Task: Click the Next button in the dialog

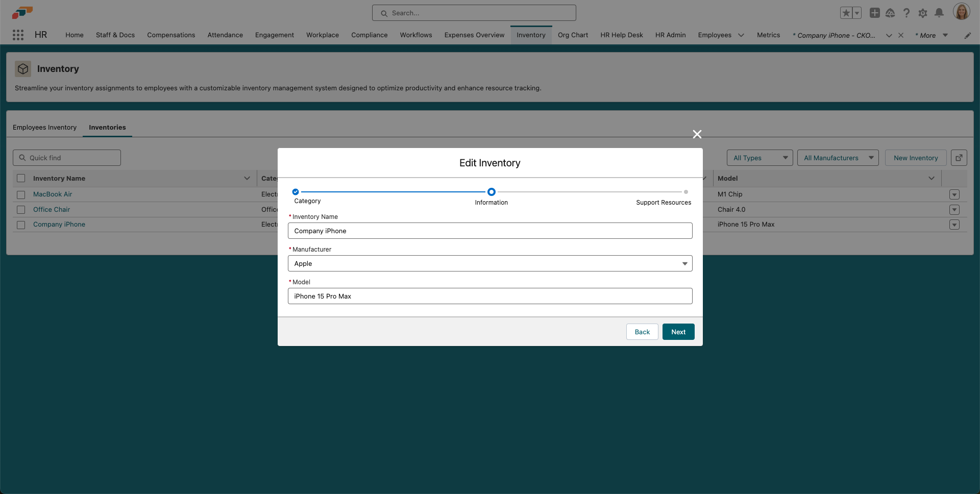Action: click(678, 332)
